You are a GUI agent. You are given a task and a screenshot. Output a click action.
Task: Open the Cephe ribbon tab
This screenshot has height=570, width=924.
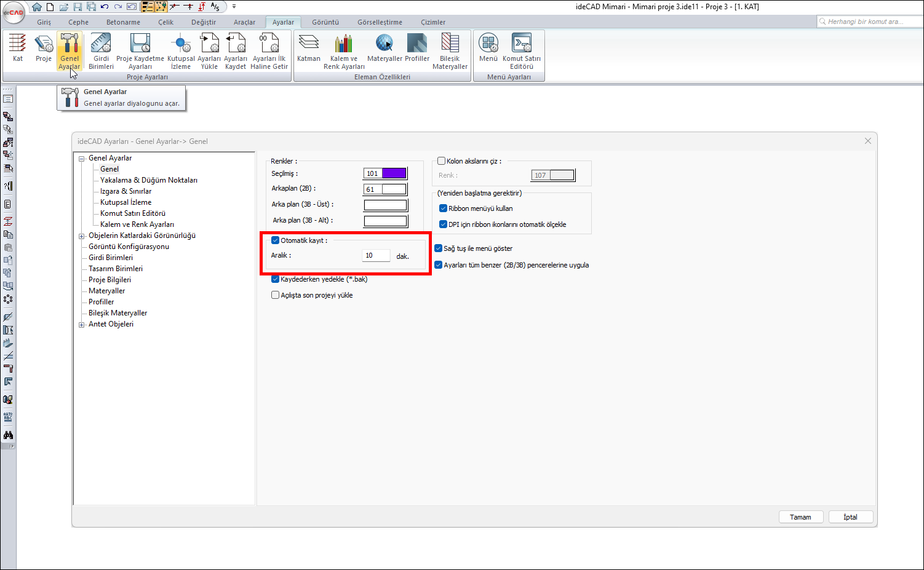tap(79, 22)
